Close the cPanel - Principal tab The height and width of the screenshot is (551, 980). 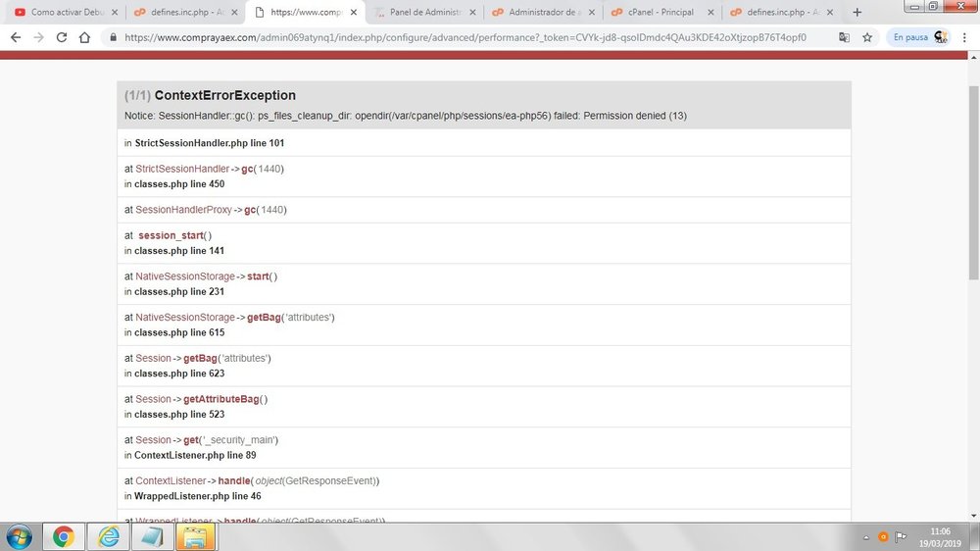710,12
